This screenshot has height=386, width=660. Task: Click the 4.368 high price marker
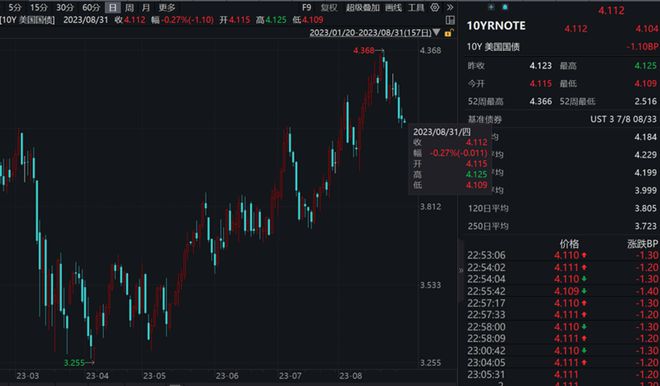[364, 51]
